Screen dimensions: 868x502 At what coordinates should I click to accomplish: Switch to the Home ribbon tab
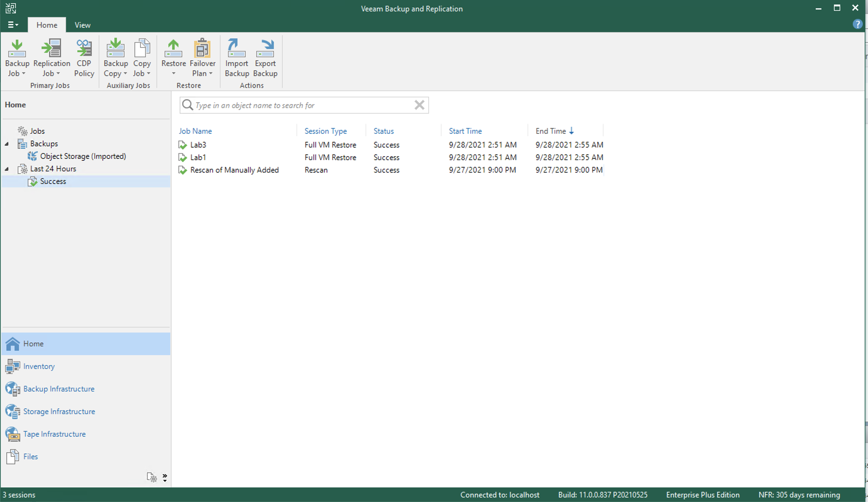[x=47, y=25]
